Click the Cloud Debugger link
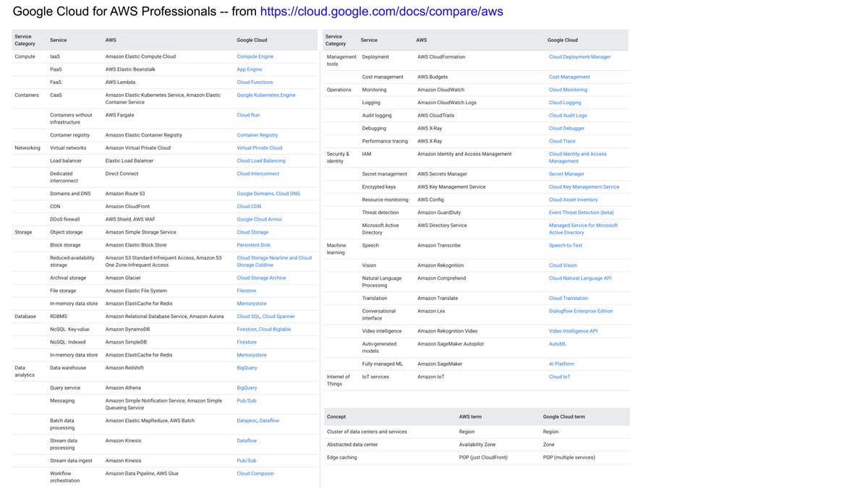 point(567,129)
